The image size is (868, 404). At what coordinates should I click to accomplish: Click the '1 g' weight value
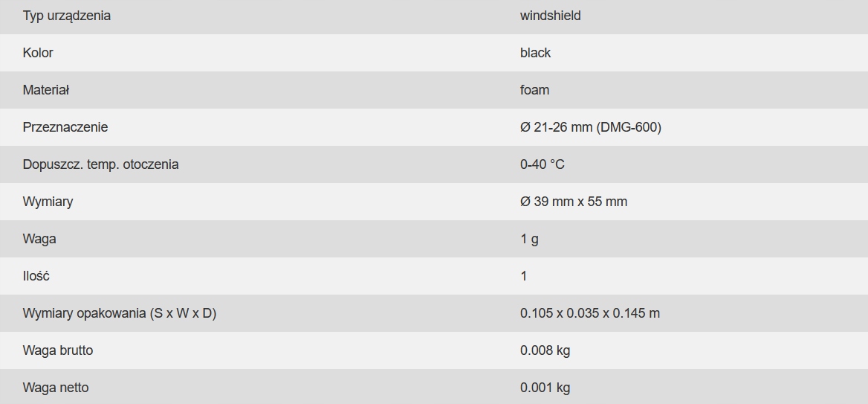click(x=529, y=239)
